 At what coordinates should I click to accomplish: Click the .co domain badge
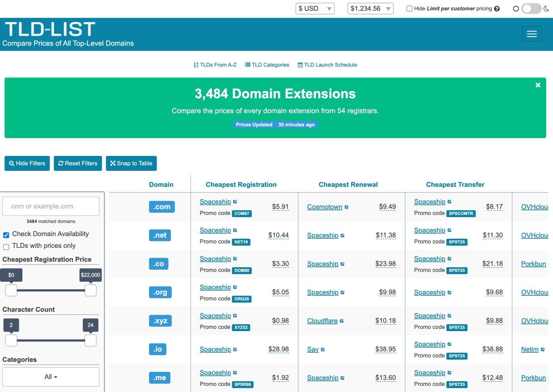click(x=159, y=264)
